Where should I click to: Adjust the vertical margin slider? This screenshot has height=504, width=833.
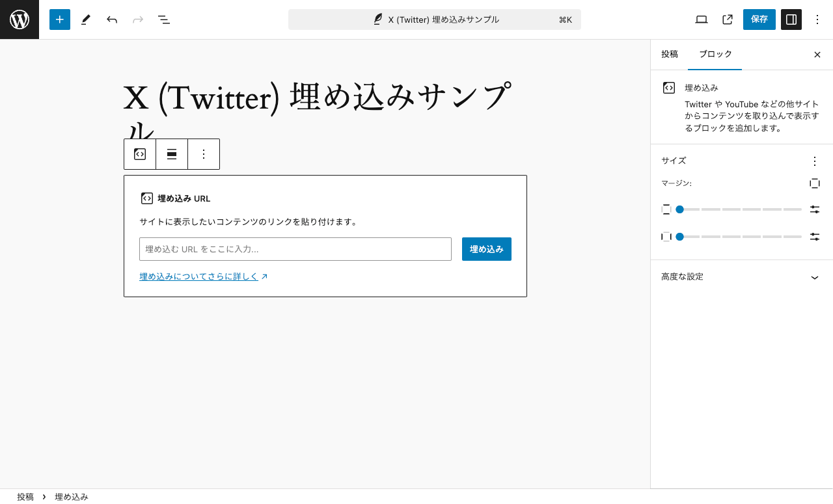739,209
